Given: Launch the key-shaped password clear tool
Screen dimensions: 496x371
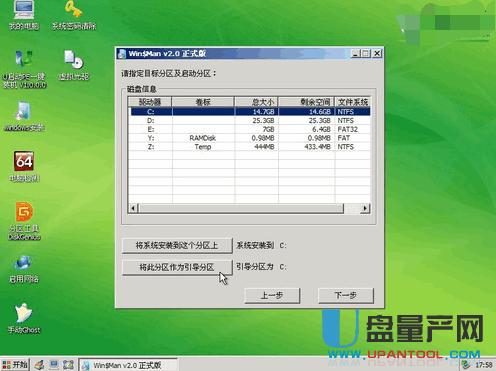Looking at the screenshot, I should [74, 15].
